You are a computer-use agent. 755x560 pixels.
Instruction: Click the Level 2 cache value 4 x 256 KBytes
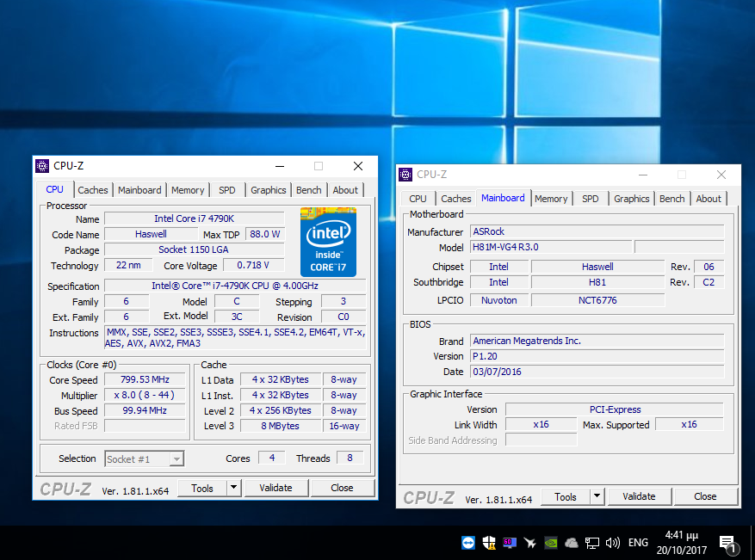[281, 410]
